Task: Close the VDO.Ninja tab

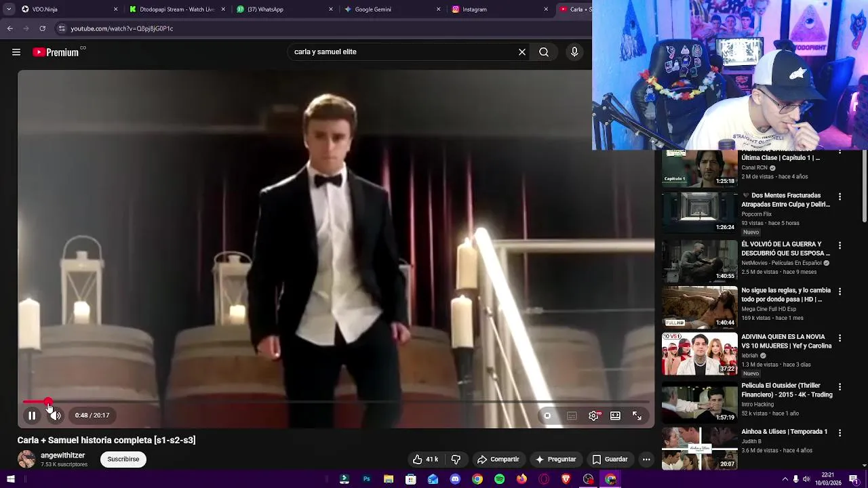Action: (115, 9)
